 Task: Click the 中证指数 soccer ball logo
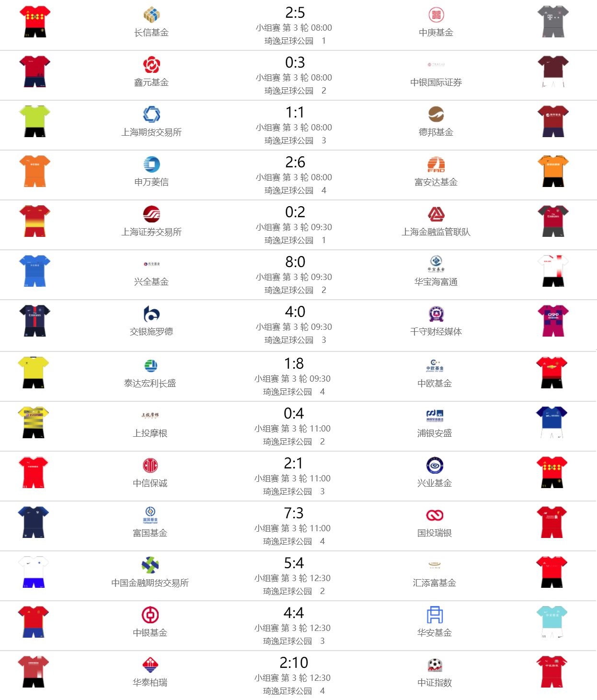click(435, 665)
